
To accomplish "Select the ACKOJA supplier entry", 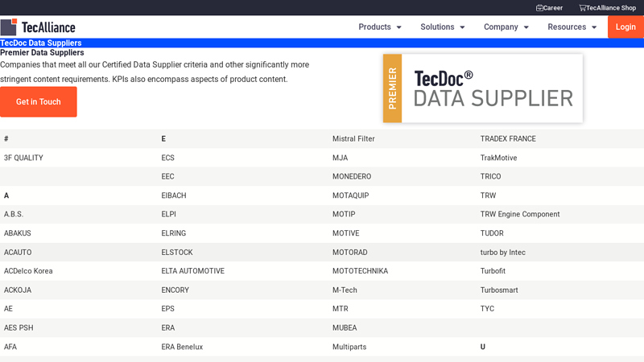I will coord(18,290).
